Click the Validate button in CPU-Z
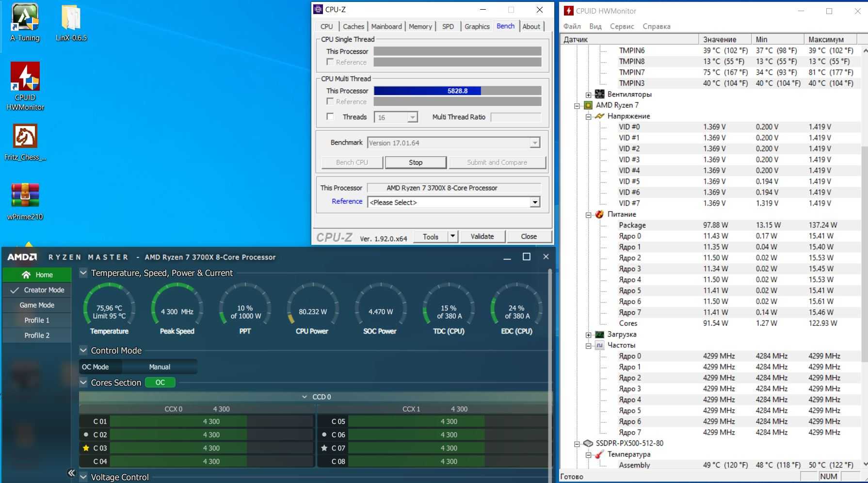This screenshot has height=483, width=868. pos(482,237)
